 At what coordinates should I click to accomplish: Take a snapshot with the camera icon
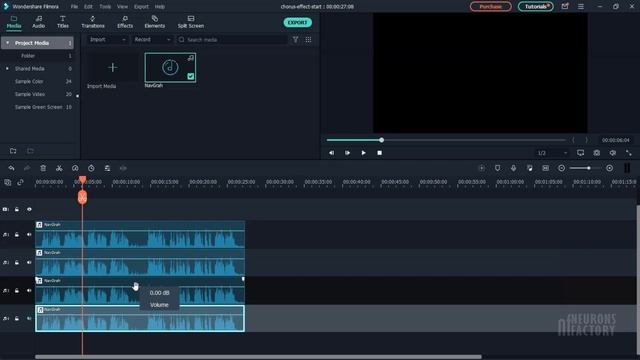(597, 153)
